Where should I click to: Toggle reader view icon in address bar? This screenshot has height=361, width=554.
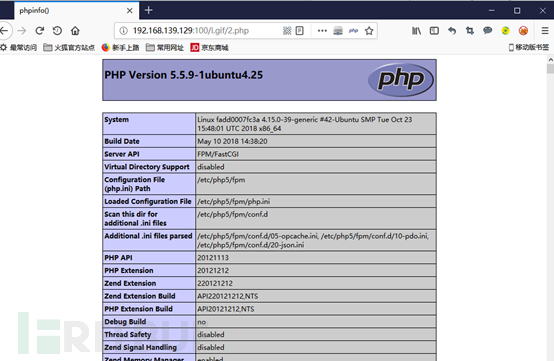point(300,31)
